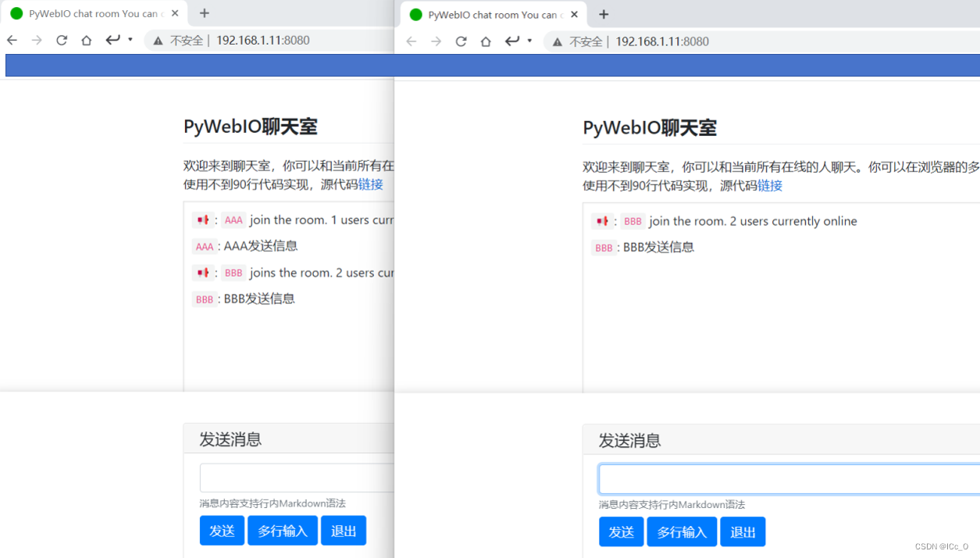Open source code 链接 link in right window
Image resolution: width=980 pixels, height=558 pixels.
pyautogui.click(x=770, y=185)
